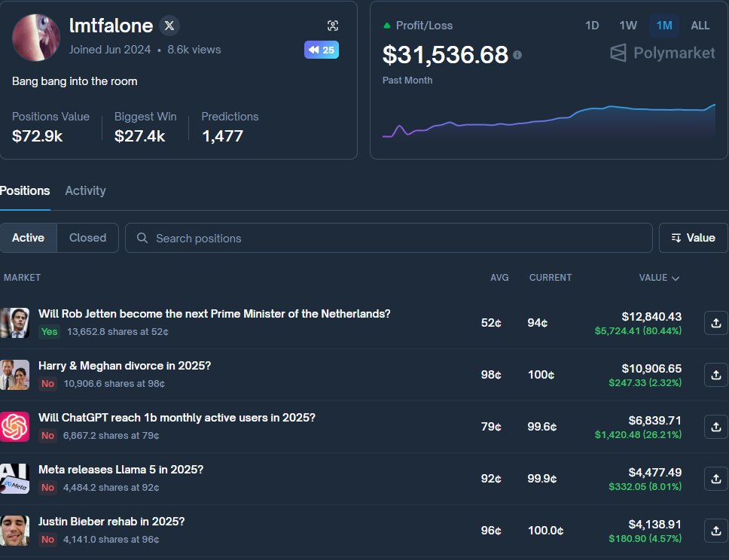This screenshot has width=729, height=560.
Task: Click the $1,420.48 (26.21%) gain
Action: [638, 435]
